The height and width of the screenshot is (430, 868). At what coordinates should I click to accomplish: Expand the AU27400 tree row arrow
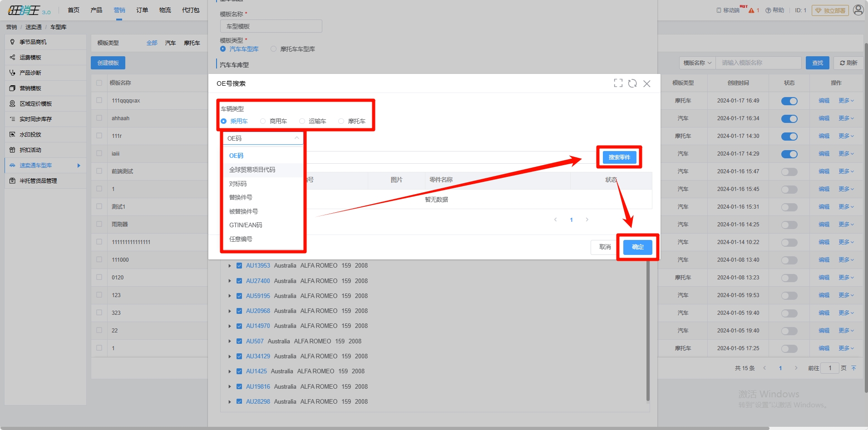(x=230, y=281)
